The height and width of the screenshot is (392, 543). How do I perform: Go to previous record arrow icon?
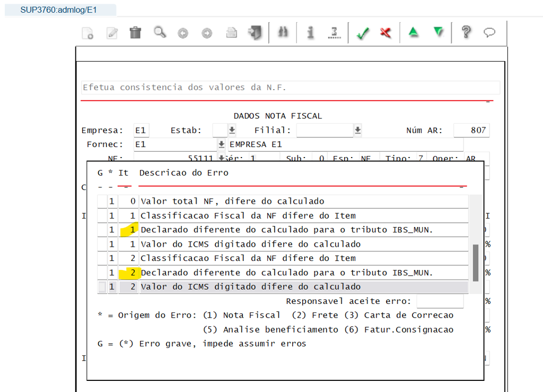click(x=183, y=32)
